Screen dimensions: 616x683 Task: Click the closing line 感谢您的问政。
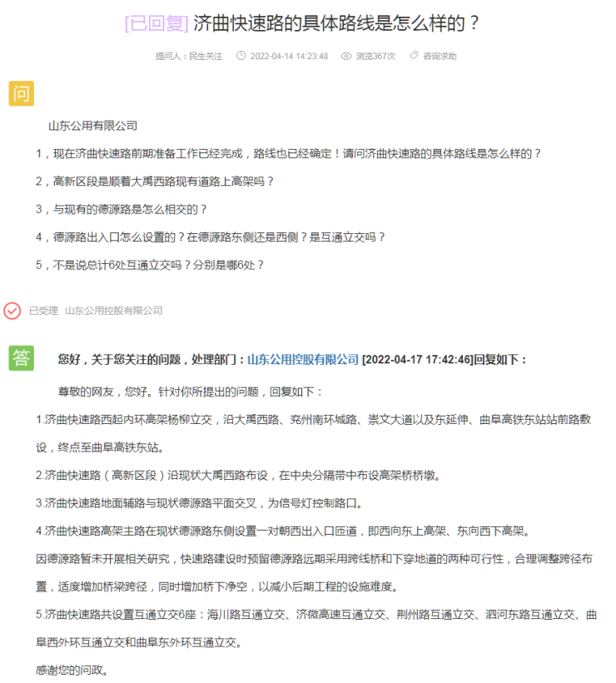[72, 670]
